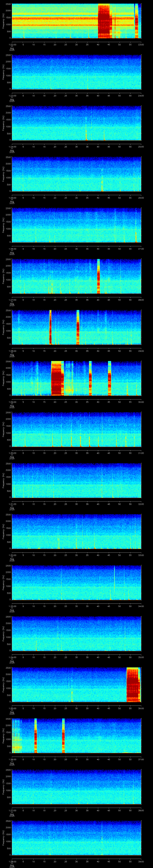Click the "1:35:00" start time label
The height and width of the screenshot is (868, 153).
pyautogui.click(x=12, y=708)
